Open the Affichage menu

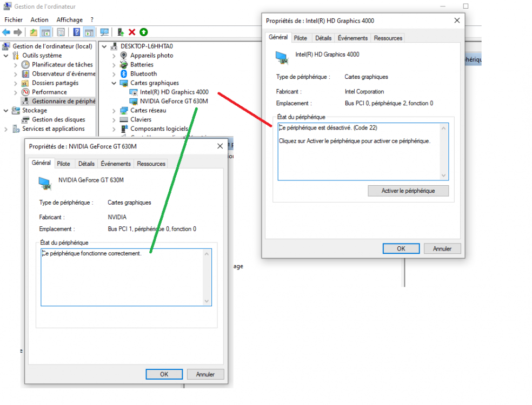point(70,19)
